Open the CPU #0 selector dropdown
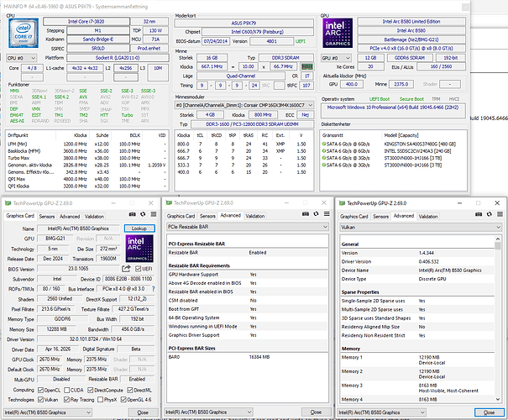The width and height of the screenshot is (508, 420). [21, 58]
